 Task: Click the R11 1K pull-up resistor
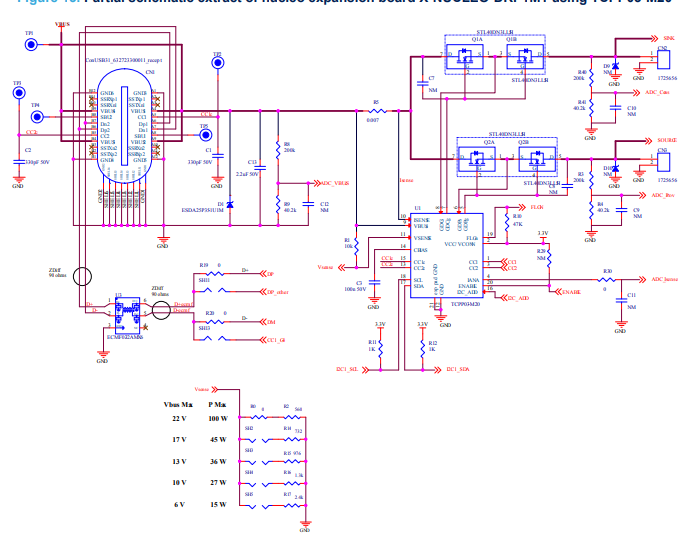(x=380, y=349)
